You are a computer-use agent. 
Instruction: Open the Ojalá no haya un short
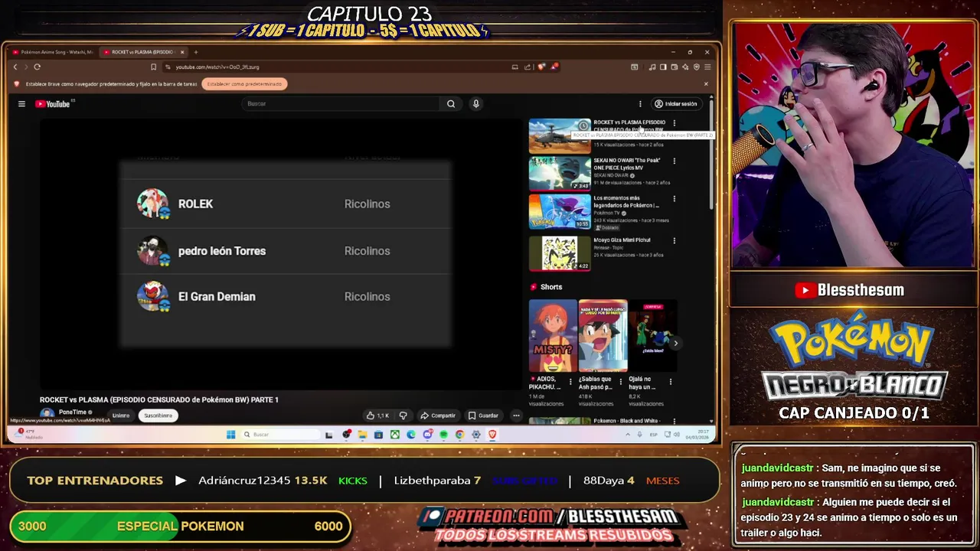click(652, 336)
